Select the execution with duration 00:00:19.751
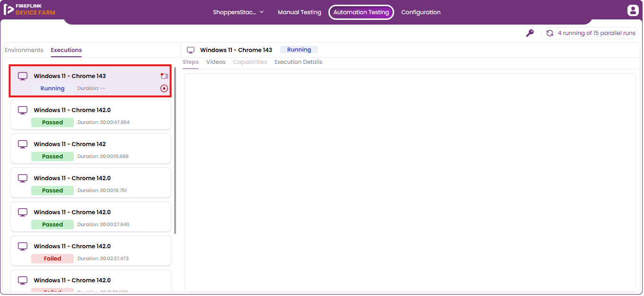The width and height of the screenshot is (644, 296). pyautogui.click(x=90, y=183)
